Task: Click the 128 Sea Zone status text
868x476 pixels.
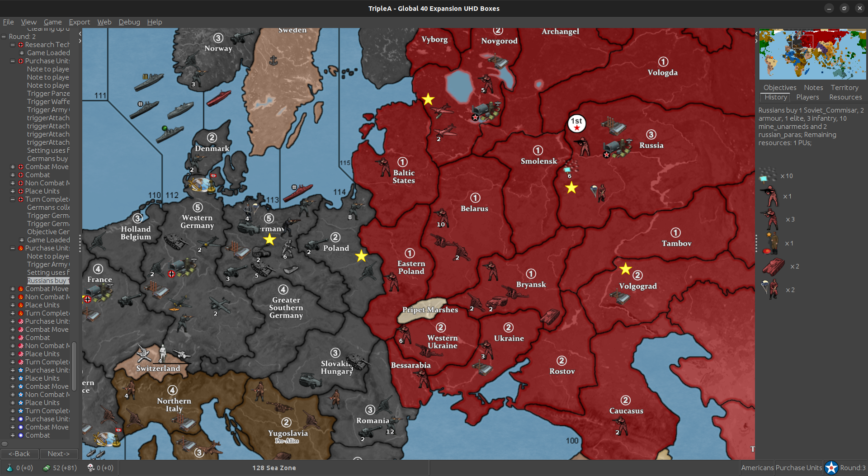Action: (274, 468)
